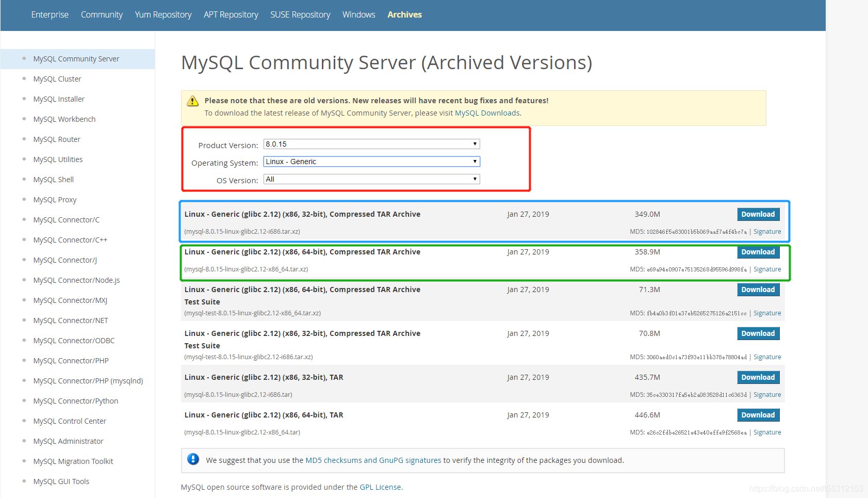Screen dimensions: 868x498
Task: Open MySQL Connector/PHP in the sidebar
Action: coord(71,361)
